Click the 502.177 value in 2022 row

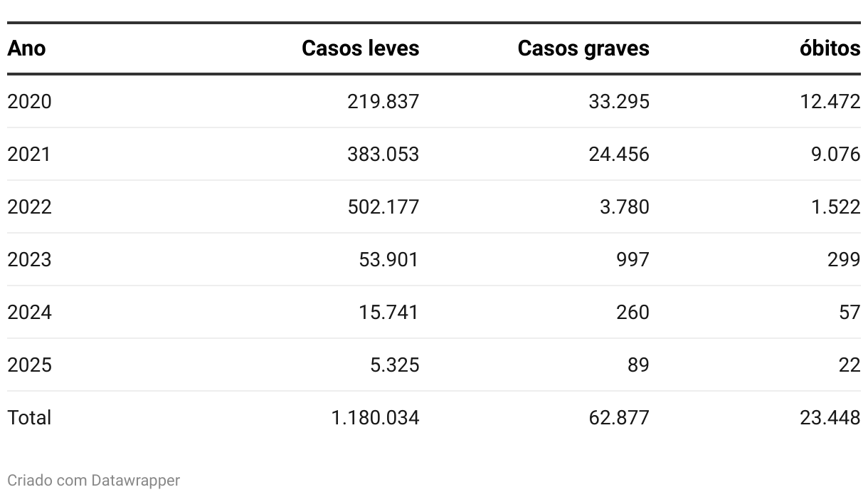383,207
